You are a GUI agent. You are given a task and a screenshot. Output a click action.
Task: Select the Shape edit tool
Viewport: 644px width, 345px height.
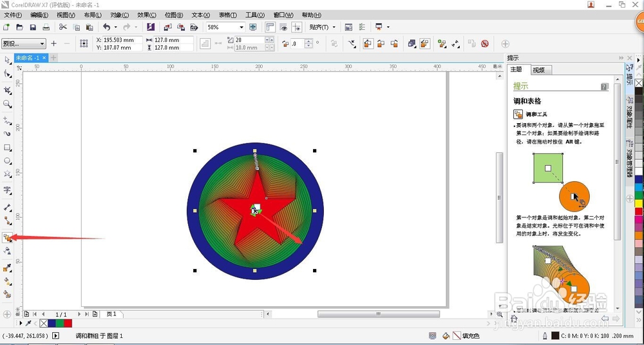tap(7, 74)
